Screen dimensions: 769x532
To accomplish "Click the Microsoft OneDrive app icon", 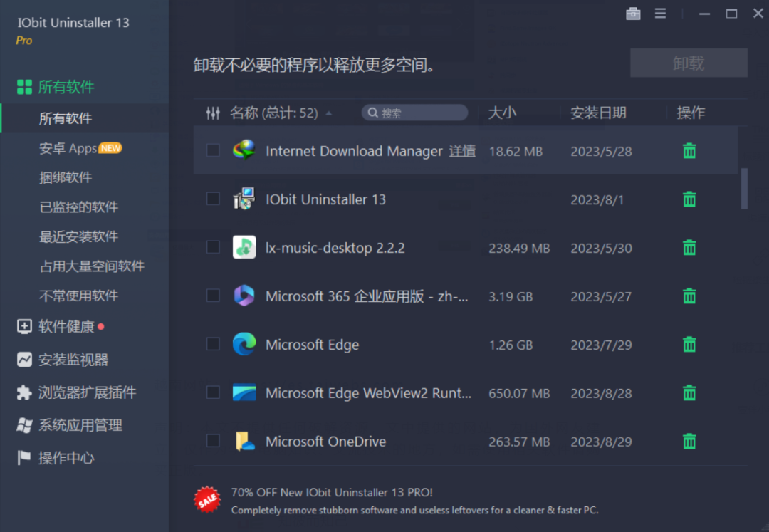I will click(245, 441).
